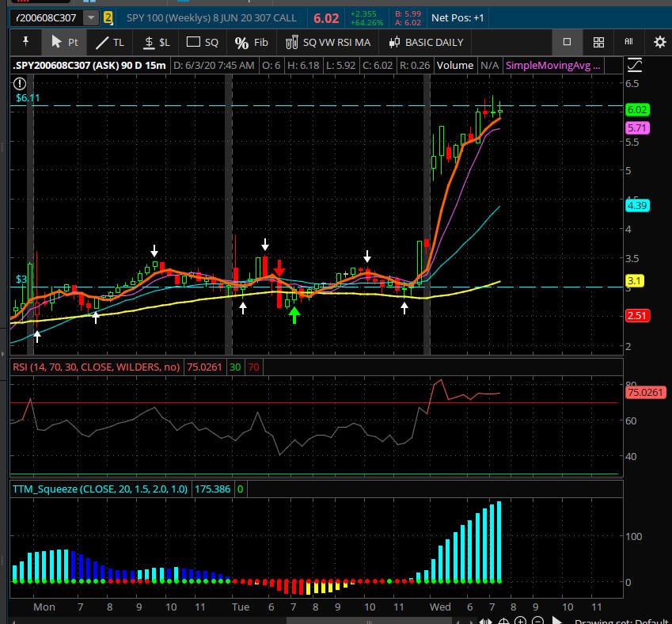Switch to four-chart grid layout
This screenshot has height=624, width=672.
pyautogui.click(x=598, y=42)
